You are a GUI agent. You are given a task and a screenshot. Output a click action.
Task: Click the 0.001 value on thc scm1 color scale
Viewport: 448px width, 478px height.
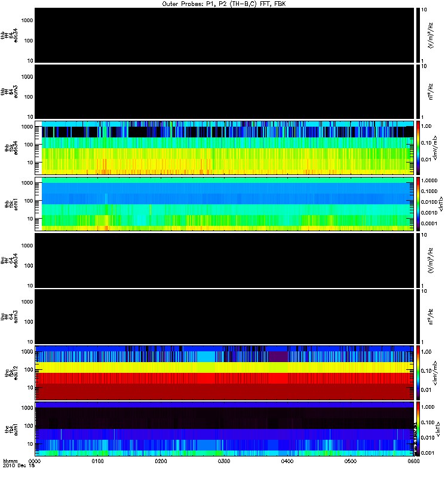pos(428,453)
